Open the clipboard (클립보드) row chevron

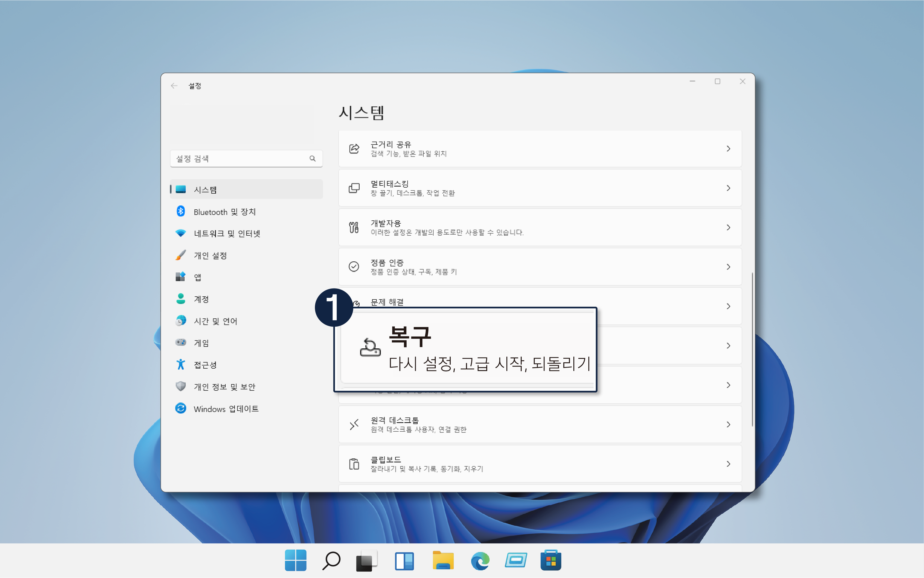click(x=728, y=464)
